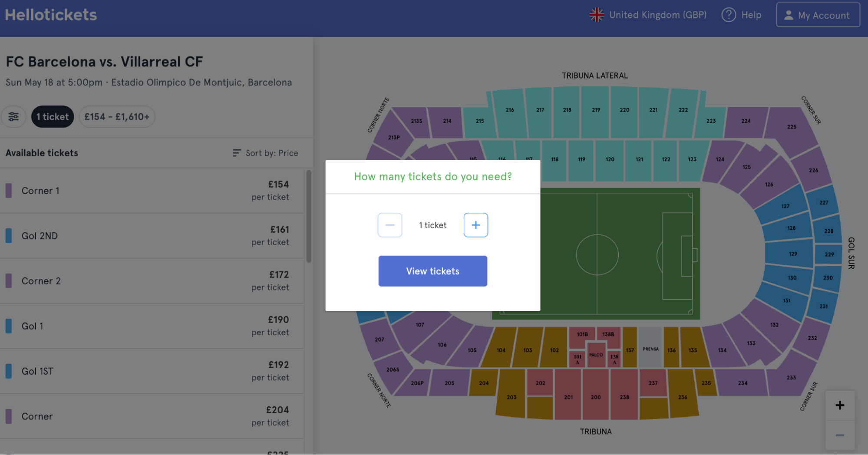Viewport: 868px width, 455px height.
Task: Open the £154 – £1,610+ price filter
Action: 117,116
